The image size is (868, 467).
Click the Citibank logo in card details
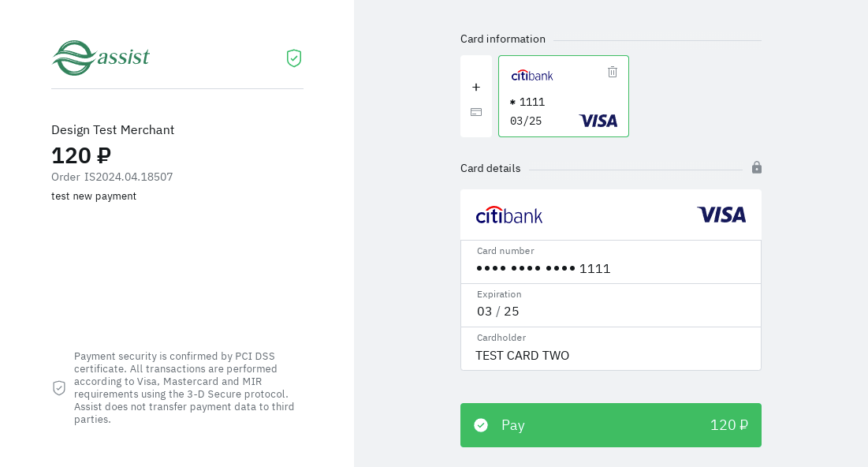coord(509,215)
